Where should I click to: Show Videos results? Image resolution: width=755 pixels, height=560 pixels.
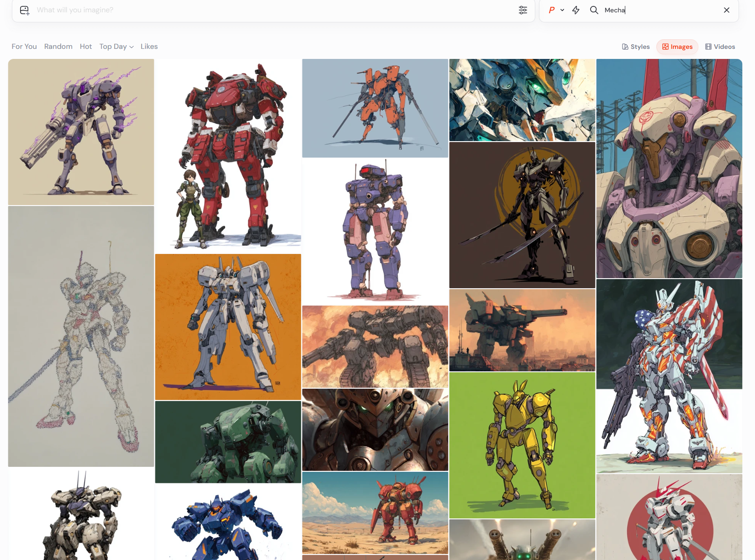tap(720, 47)
